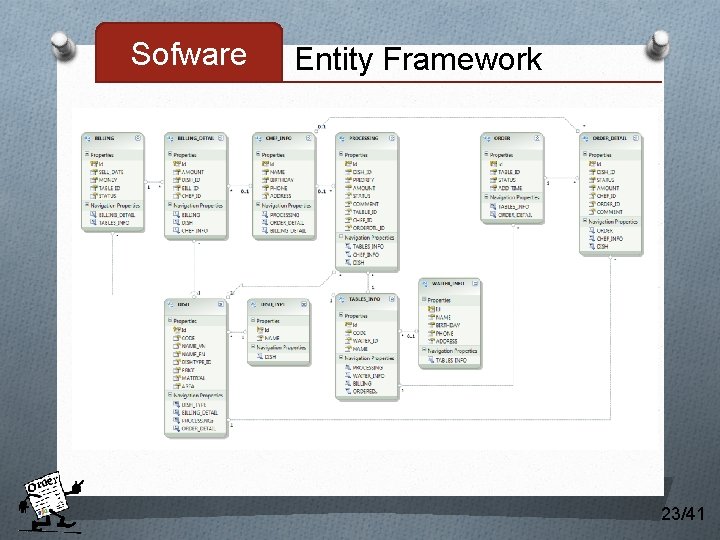This screenshot has width=720, height=540.
Task: Click DISH navigation icon in DISH_TYPE entity
Action: pyautogui.click(x=260, y=356)
